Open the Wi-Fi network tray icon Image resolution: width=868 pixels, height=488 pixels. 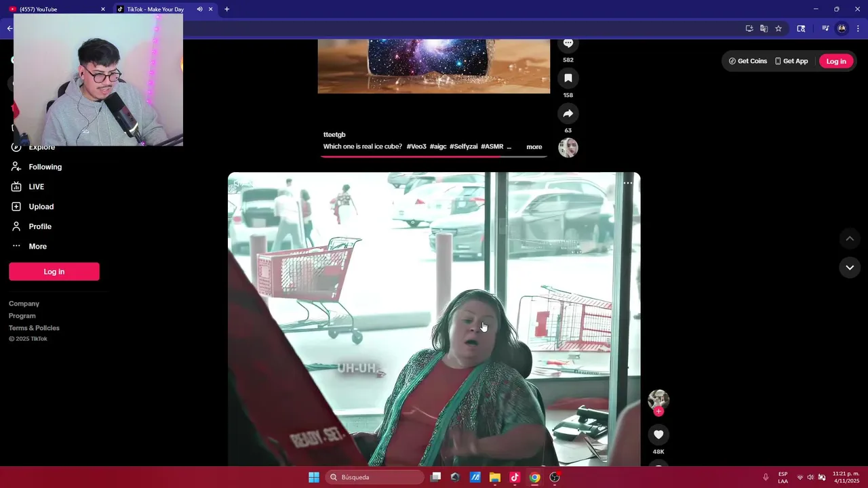pyautogui.click(x=800, y=478)
